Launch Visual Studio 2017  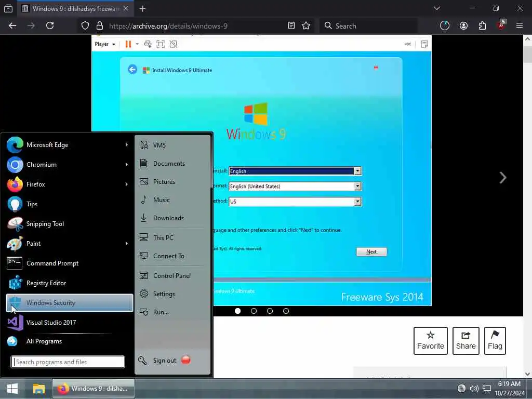pos(69,322)
